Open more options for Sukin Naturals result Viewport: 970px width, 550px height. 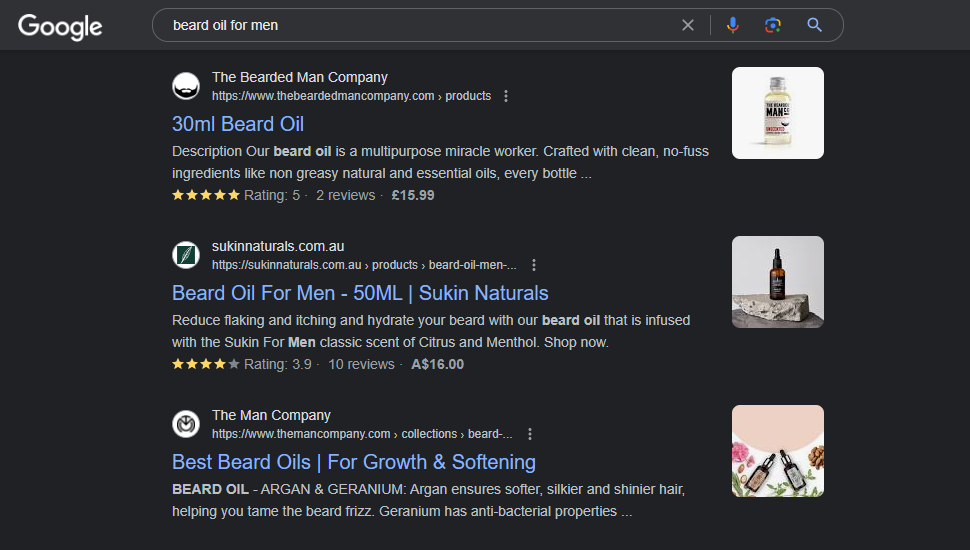coord(534,265)
